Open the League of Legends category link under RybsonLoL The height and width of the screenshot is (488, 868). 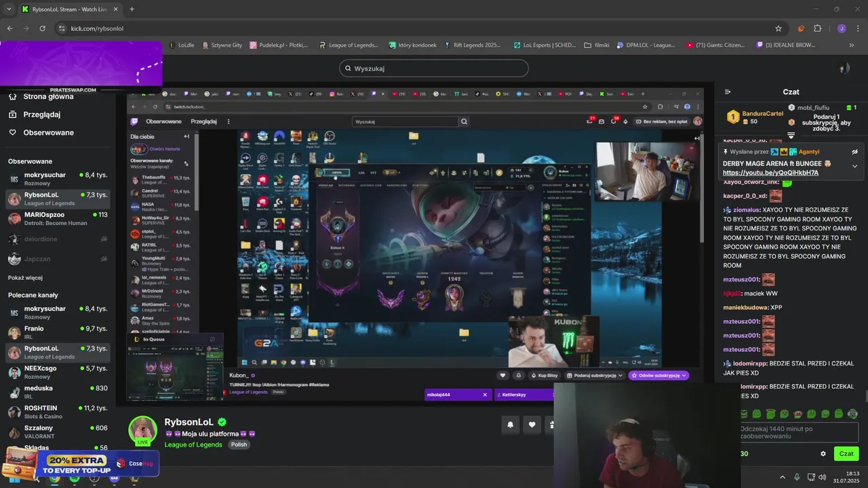point(193,445)
